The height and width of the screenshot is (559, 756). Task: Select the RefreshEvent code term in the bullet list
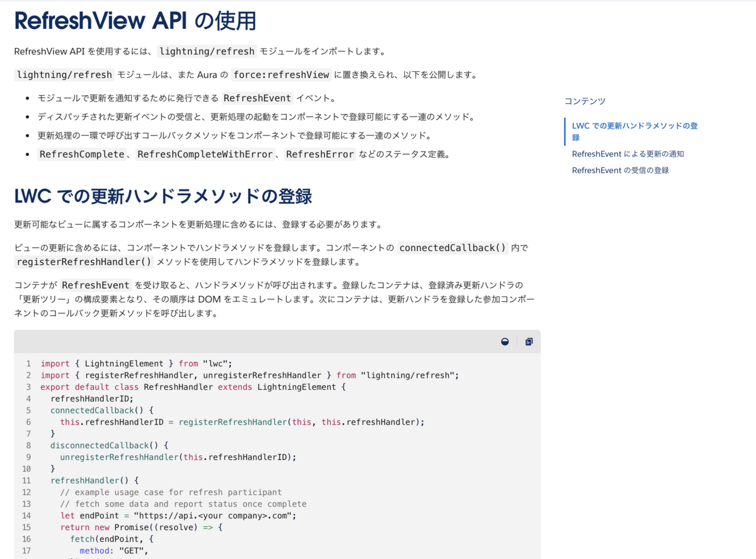(257, 98)
